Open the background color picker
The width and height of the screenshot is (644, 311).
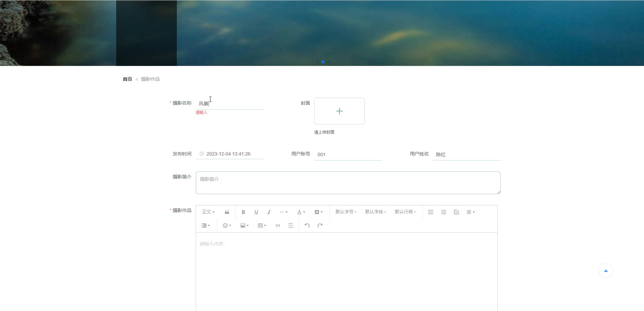319,212
